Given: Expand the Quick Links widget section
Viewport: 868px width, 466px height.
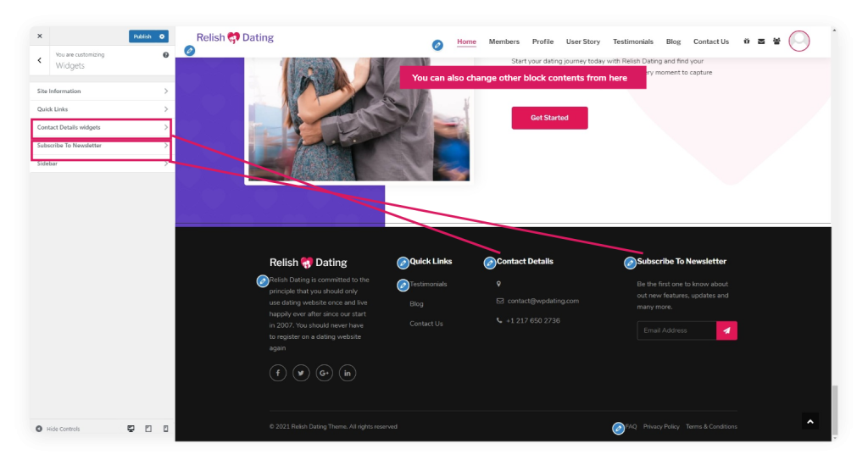Looking at the screenshot, I should point(102,109).
